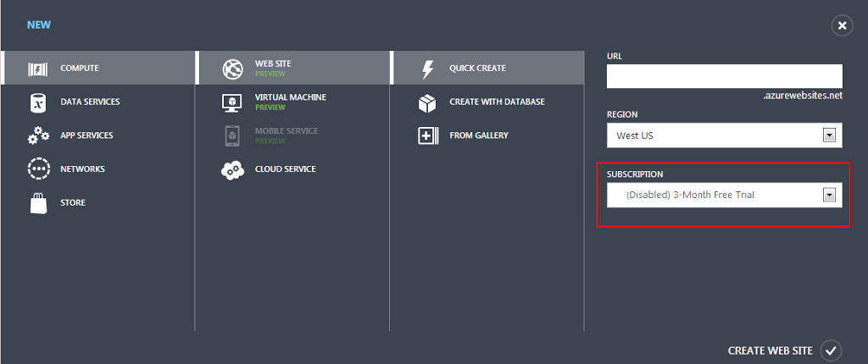Click the Region dropdown arrow button

[x=829, y=135]
